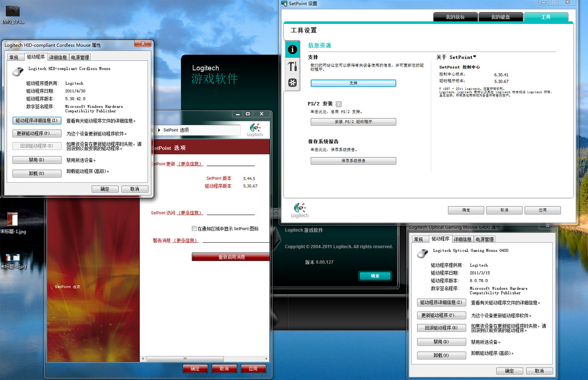Open 更多信息 link beside 警告消息
Image resolution: width=588 pixels, height=380 pixels.
(x=185, y=241)
